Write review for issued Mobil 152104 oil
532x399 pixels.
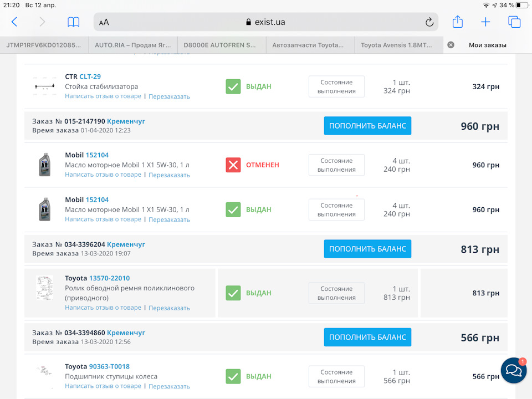(x=103, y=219)
